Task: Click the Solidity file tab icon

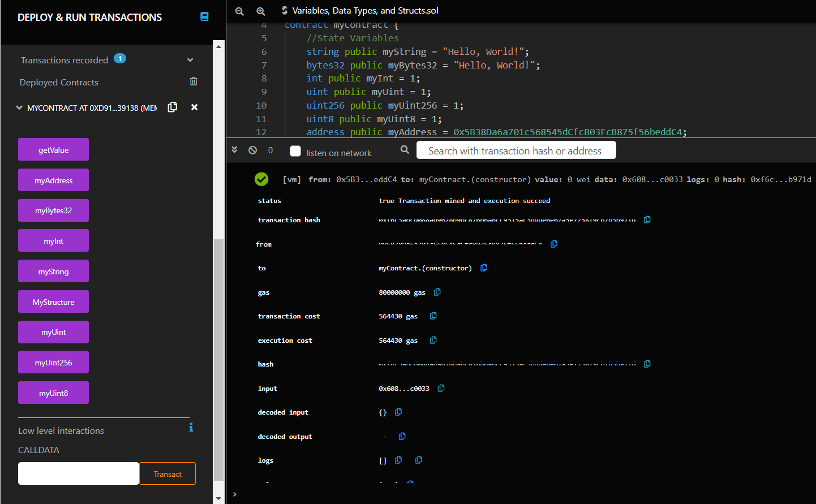Action: [x=285, y=11]
